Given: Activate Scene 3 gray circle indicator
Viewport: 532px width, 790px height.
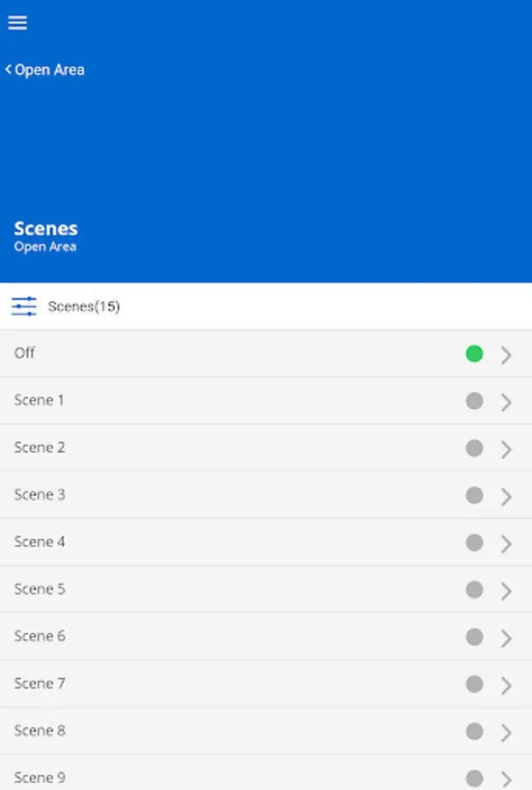Looking at the screenshot, I should click(x=474, y=496).
